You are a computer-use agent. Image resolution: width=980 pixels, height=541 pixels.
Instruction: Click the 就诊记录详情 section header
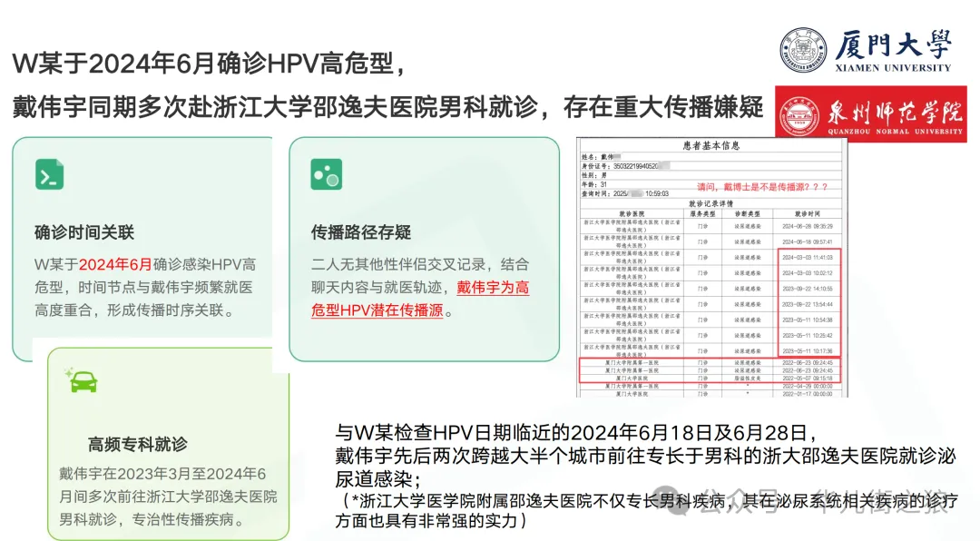[711, 204]
